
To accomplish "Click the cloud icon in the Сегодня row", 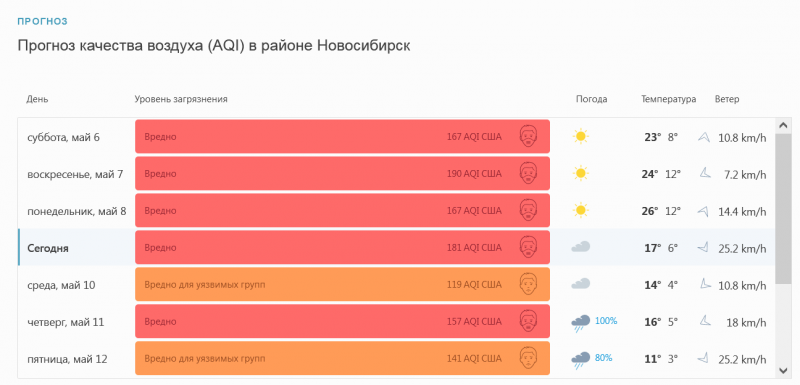I will 581,247.
